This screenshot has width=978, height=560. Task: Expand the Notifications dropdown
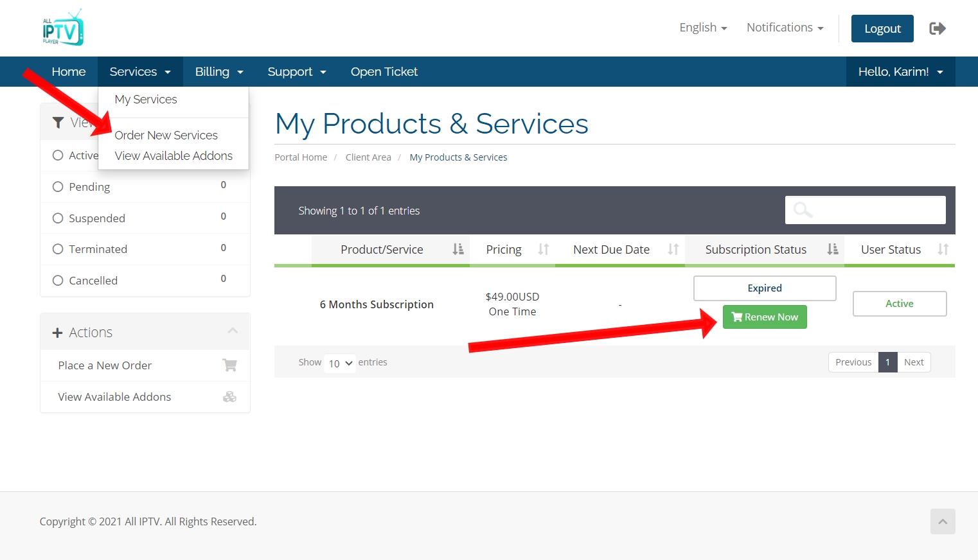[785, 28]
